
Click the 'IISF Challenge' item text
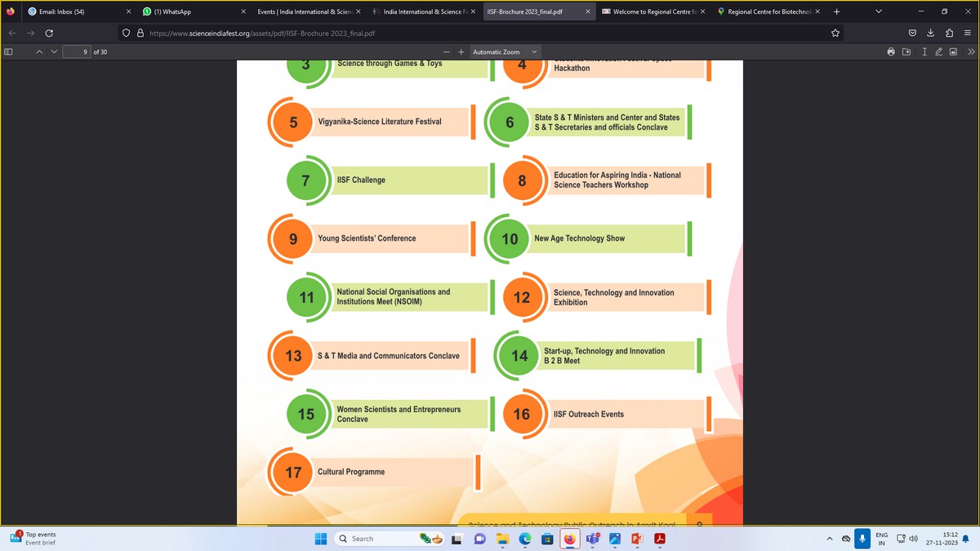click(361, 180)
